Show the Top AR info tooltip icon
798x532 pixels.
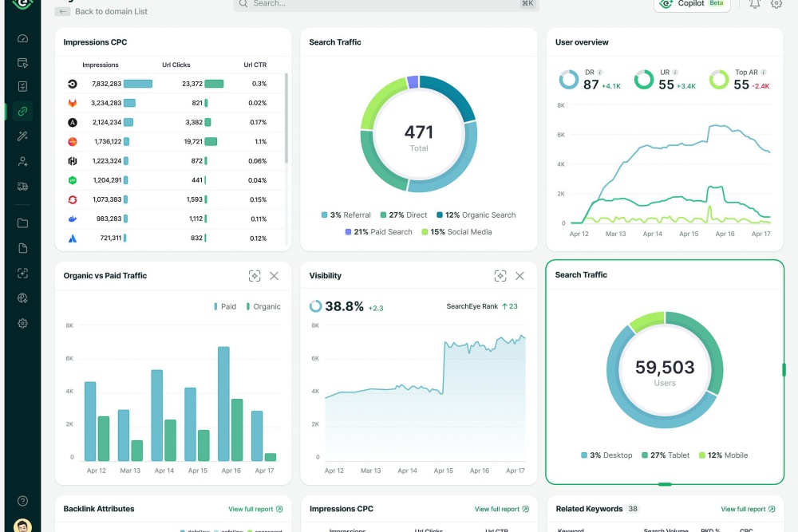coord(764,73)
